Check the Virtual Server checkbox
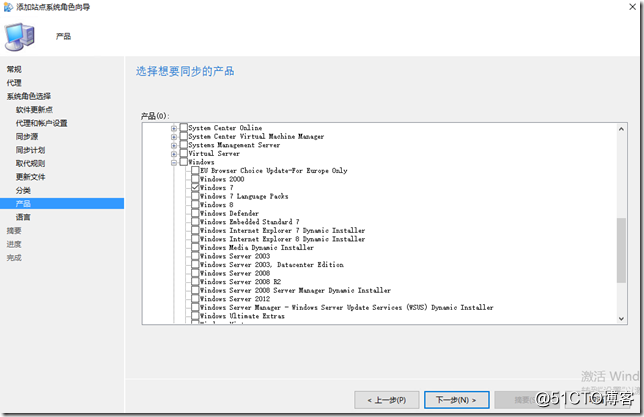 coord(184,153)
